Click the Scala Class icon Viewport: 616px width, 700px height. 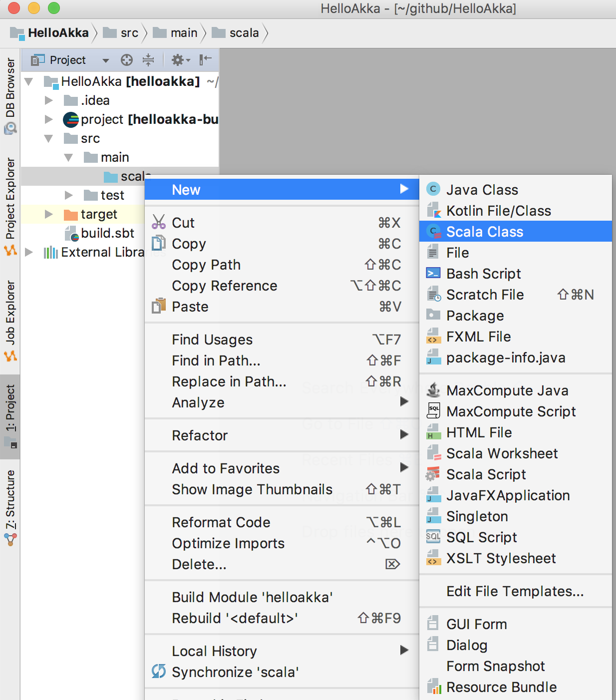coord(433,231)
